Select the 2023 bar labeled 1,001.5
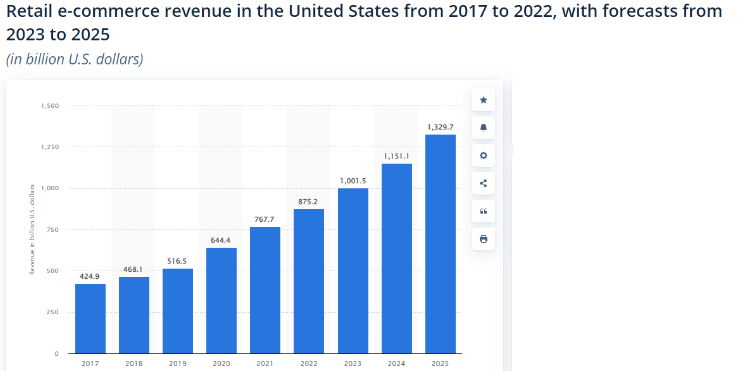This screenshot has width=750, height=371. tap(353, 271)
